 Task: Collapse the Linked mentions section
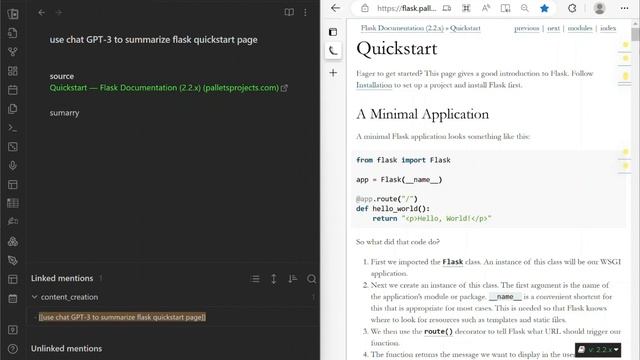tap(62, 278)
